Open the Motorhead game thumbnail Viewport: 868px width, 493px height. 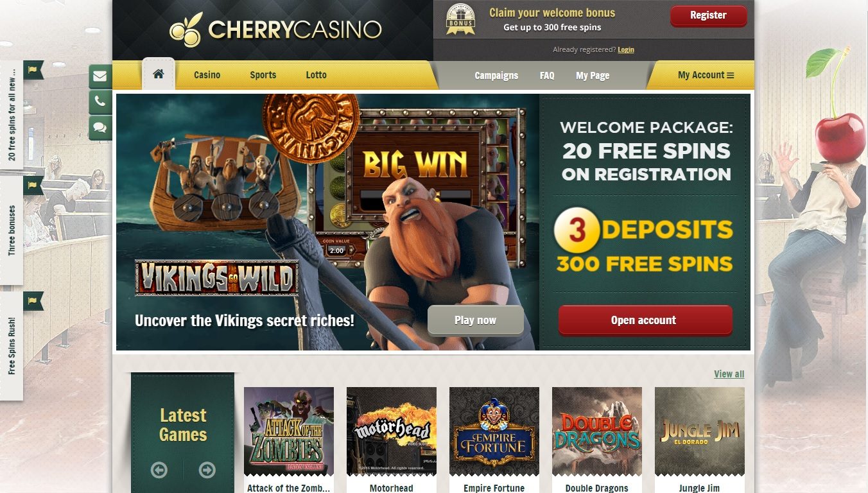391,431
